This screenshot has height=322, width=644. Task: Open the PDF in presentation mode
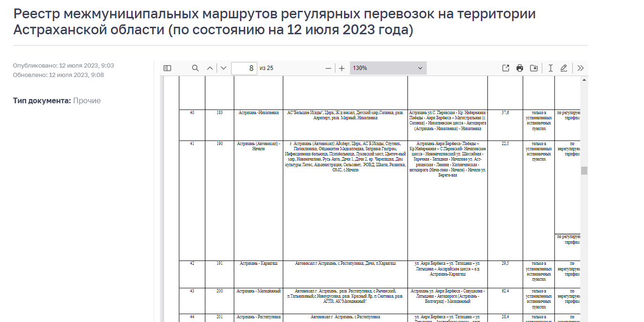pos(506,68)
